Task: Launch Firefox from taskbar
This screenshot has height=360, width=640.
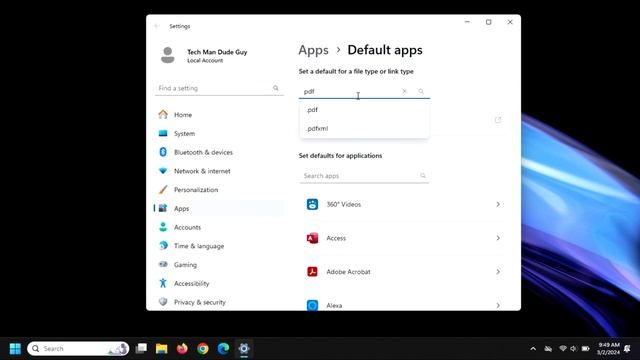Action: (x=182, y=349)
